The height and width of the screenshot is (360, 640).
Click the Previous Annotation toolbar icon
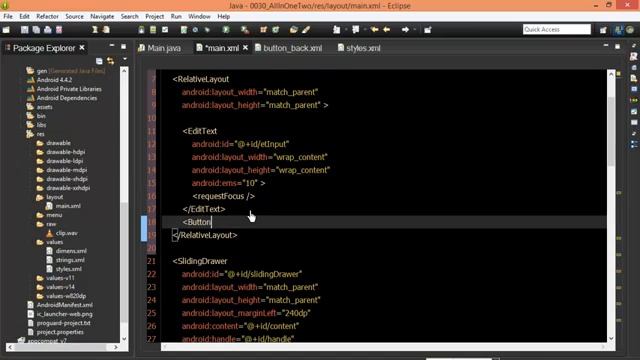356,30
